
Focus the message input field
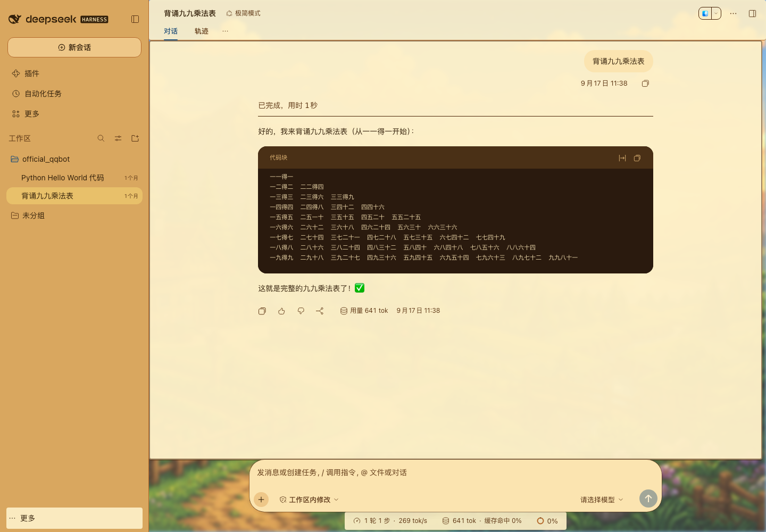[455, 472]
